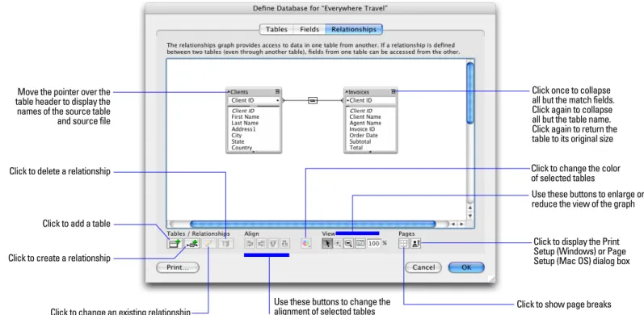Toggle the show page breaks icon

click(404, 244)
